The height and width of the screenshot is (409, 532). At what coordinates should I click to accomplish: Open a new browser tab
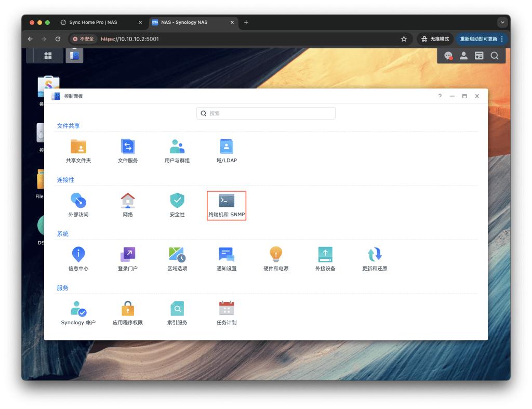(x=246, y=22)
